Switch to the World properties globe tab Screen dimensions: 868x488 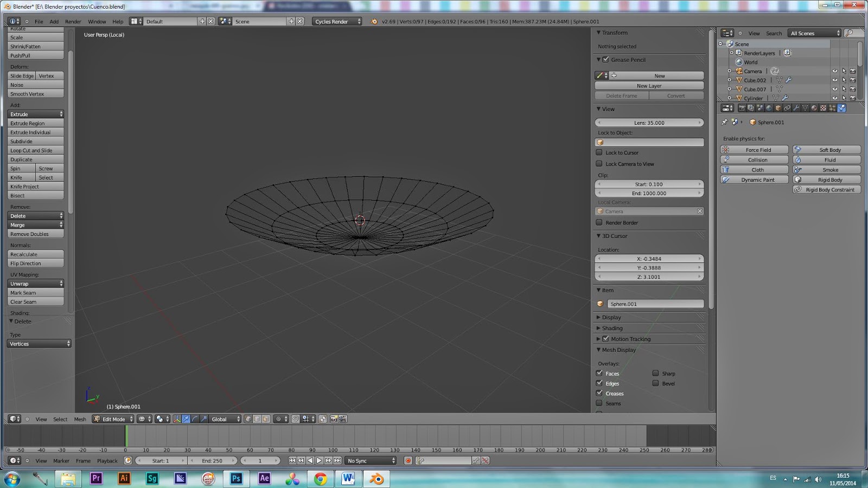[x=769, y=108]
